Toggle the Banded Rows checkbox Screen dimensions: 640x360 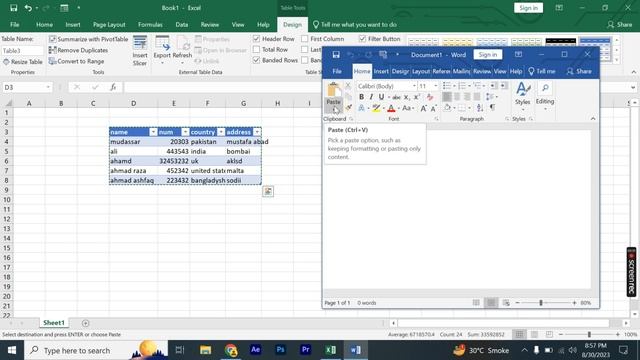256,60
